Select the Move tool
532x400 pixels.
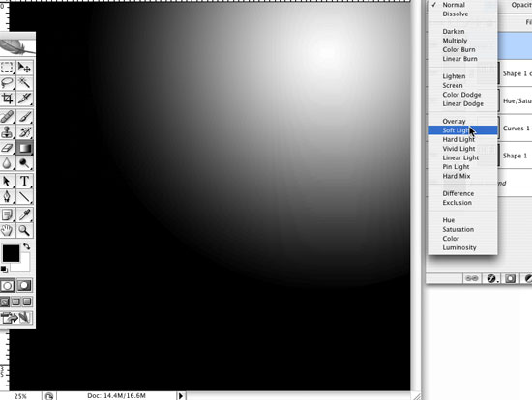click(x=24, y=68)
